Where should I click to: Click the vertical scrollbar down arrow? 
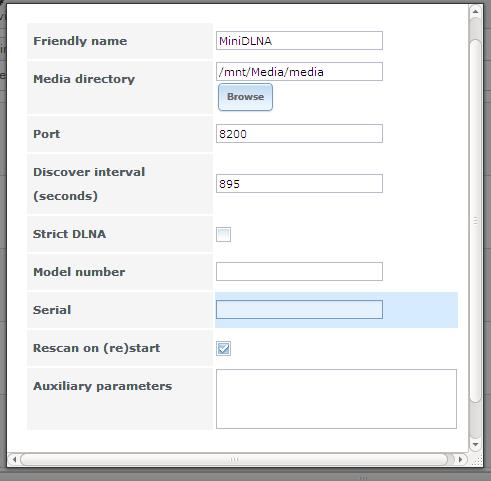point(476,444)
